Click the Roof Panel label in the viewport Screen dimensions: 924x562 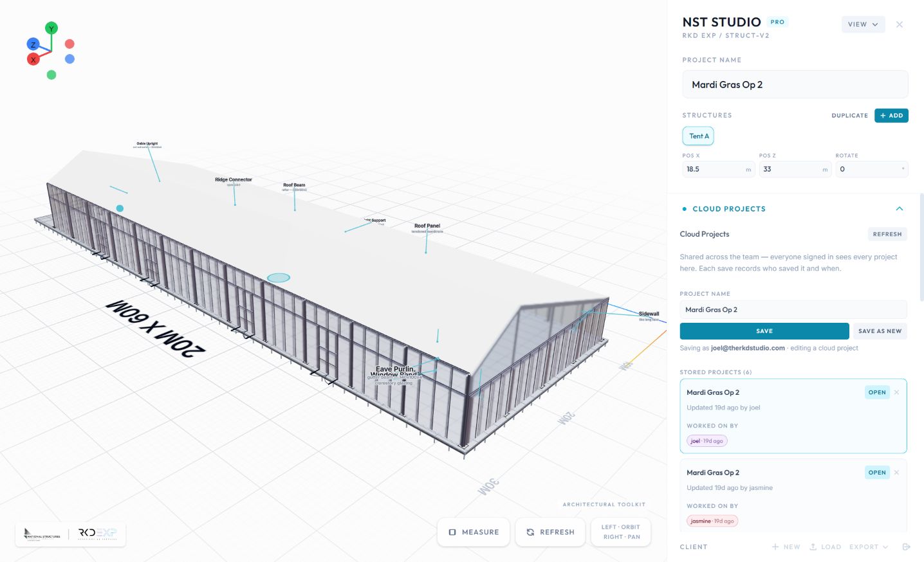click(x=427, y=226)
